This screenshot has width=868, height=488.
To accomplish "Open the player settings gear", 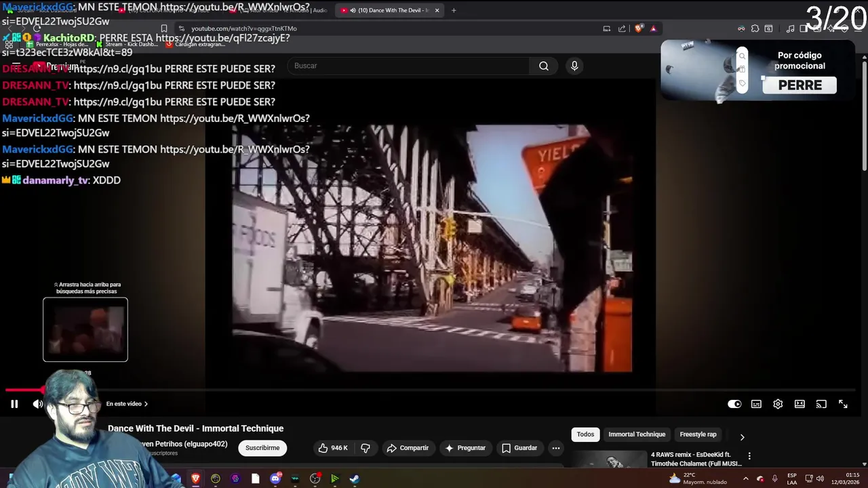I will point(778,404).
